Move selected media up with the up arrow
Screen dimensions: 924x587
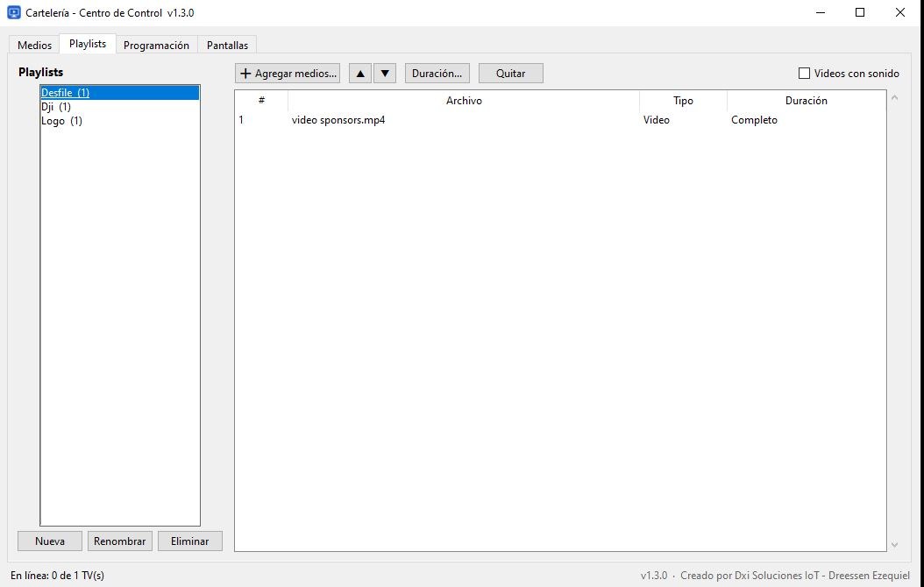(360, 74)
